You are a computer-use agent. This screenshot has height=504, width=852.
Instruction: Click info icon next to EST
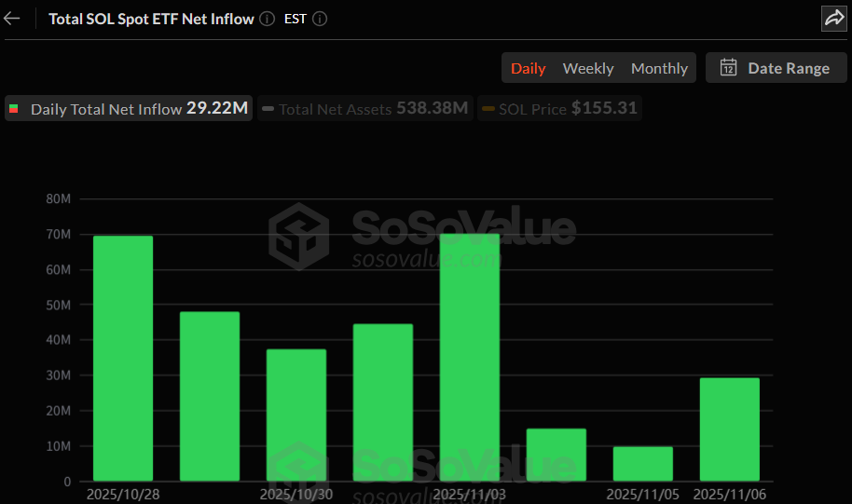[320, 19]
